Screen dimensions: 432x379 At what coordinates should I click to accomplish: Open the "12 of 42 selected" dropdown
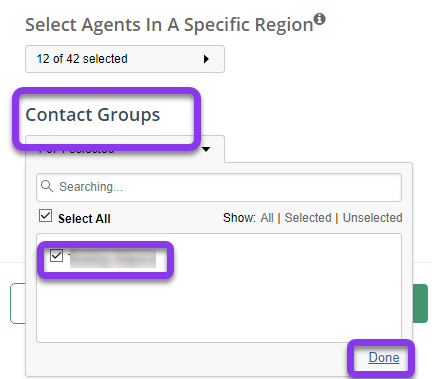125,59
